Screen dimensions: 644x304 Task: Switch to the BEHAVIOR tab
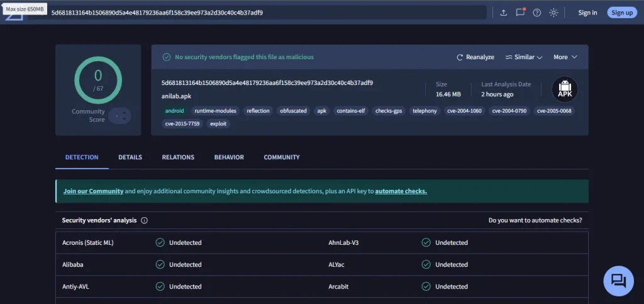pyautogui.click(x=229, y=157)
